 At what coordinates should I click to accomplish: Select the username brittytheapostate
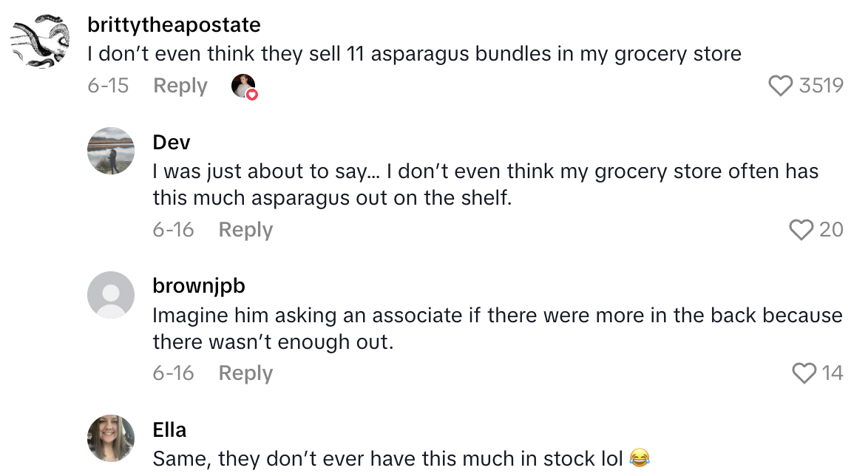pos(173,24)
